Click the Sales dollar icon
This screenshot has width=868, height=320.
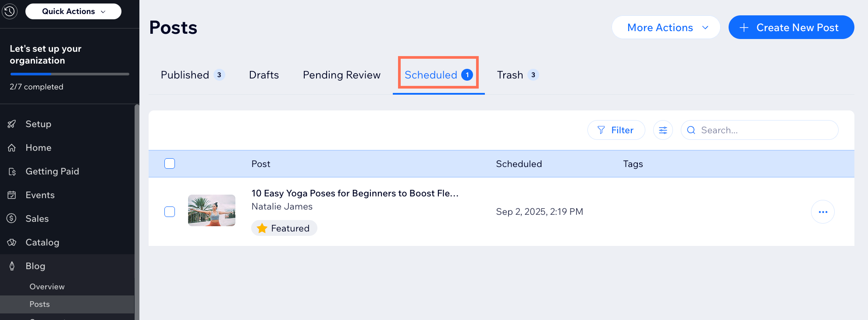12,218
